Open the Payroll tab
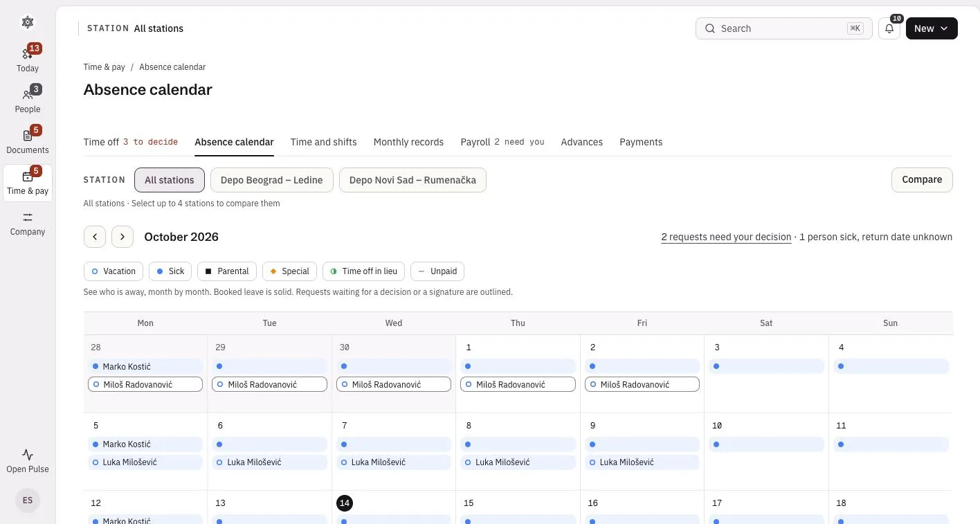This screenshot has width=980, height=524. [x=502, y=142]
